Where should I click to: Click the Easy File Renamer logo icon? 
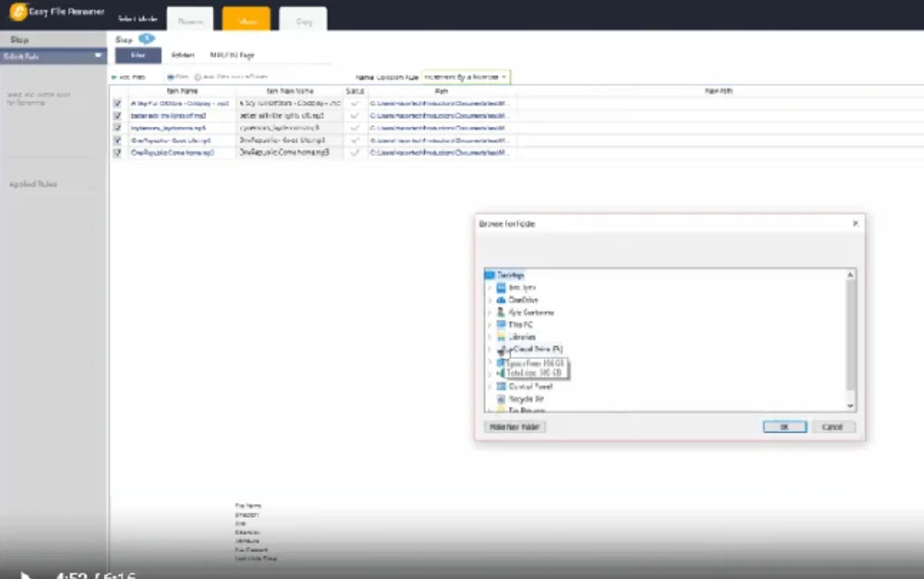(x=18, y=11)
